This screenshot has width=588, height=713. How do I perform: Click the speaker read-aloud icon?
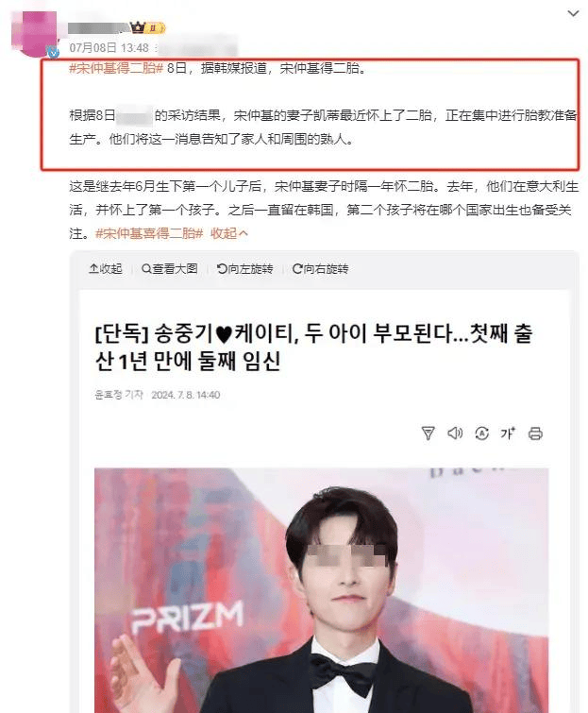tap(455, 433)
